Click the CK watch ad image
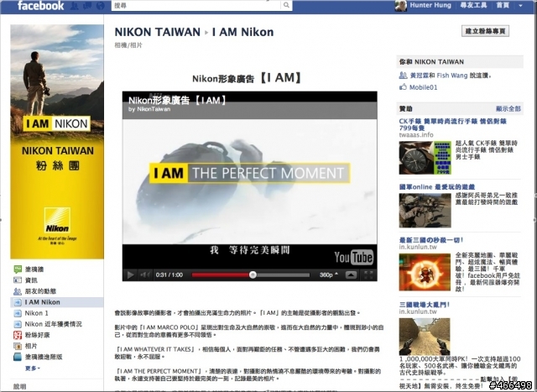Viewport: 537px width, 392px height. pos(425,158)
